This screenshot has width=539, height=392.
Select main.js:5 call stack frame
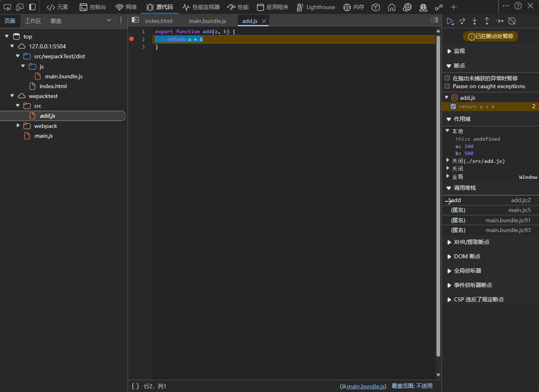491,210
